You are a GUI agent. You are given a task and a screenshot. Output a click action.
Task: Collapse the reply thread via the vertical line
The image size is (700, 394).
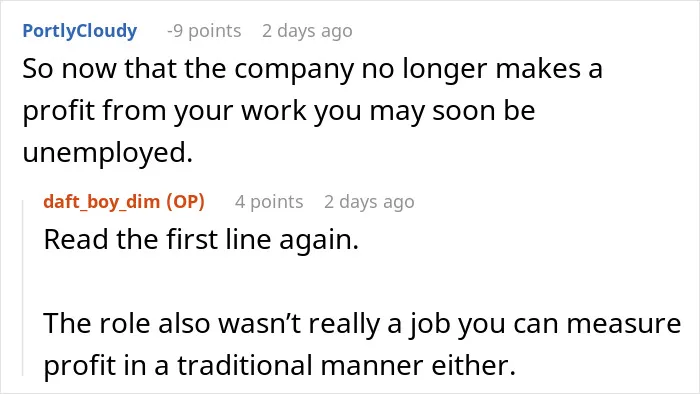pos(23,288)
